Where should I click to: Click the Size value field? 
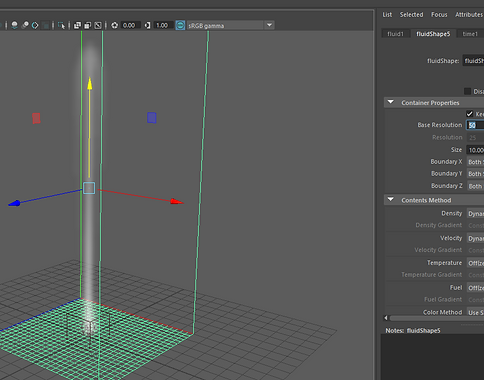pyautogui.click(x=475, y=150)
